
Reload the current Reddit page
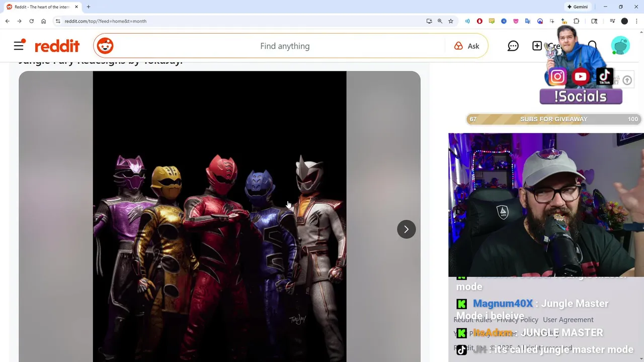tap(31, 21)
